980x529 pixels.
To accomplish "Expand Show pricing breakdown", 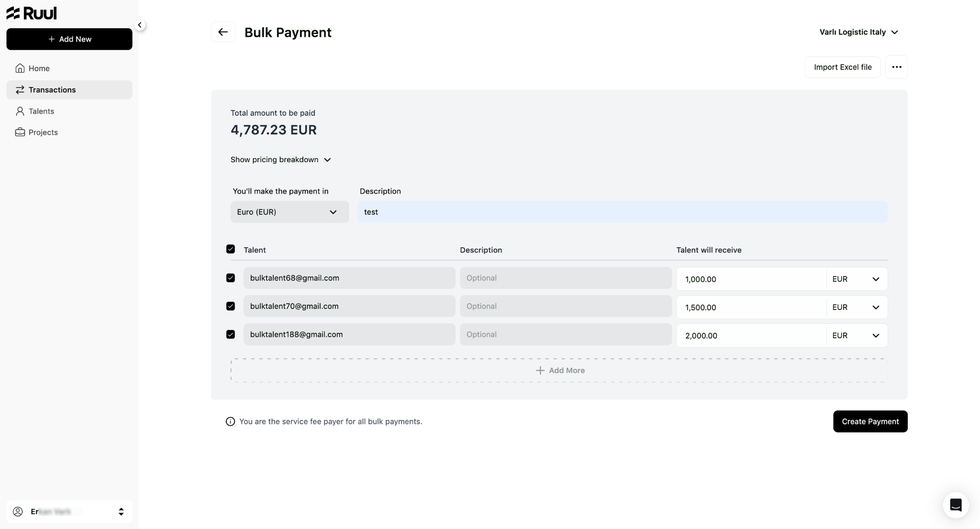I will (280, 159).
